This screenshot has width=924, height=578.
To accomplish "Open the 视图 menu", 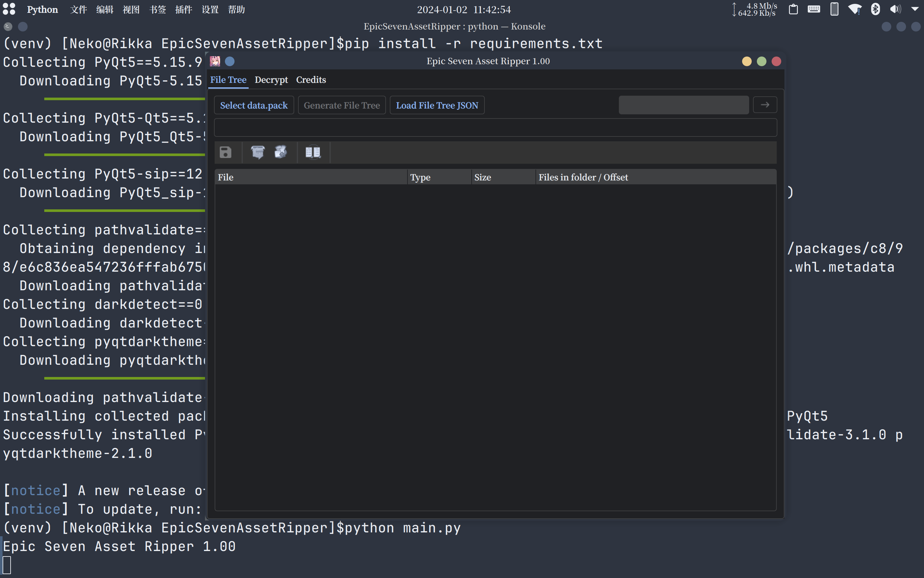I will tap(131, 9).
